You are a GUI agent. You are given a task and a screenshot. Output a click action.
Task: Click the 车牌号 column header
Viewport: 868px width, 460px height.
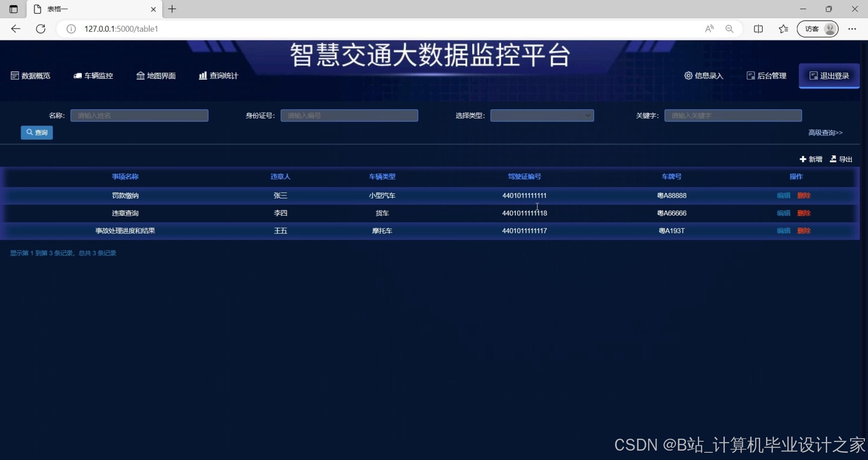point(671,176)
